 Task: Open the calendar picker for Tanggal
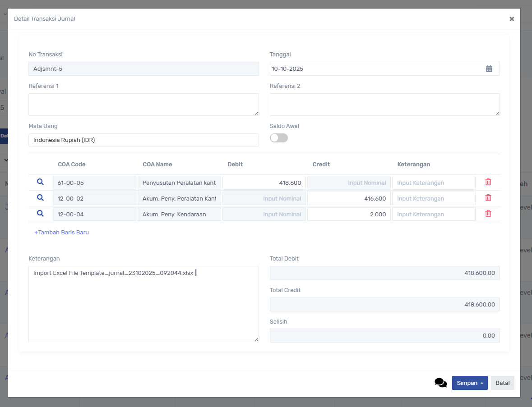(x=489, y=69)
